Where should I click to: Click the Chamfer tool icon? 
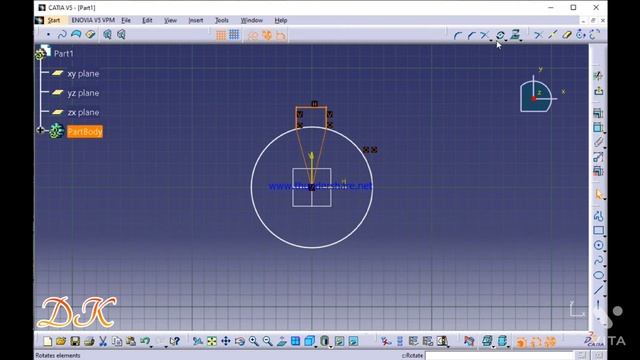point(471,36)
